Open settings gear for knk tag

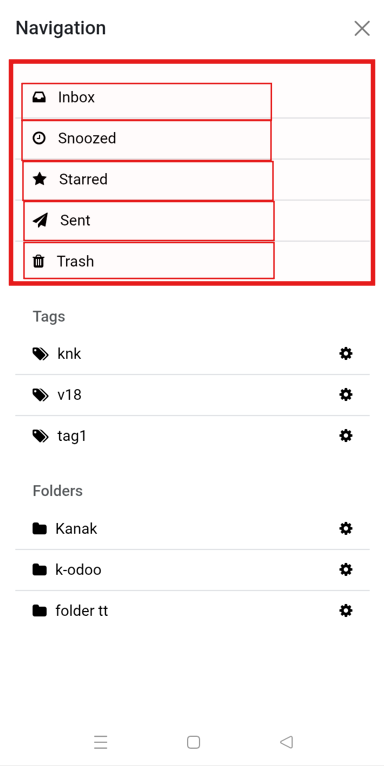coord(346,354)
